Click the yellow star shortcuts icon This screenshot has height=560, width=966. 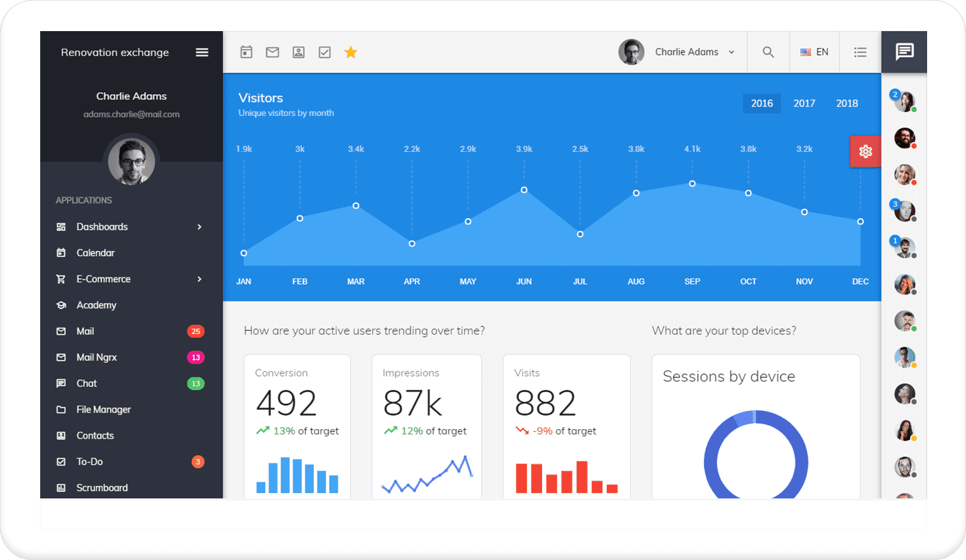click(x=351, y=52)
